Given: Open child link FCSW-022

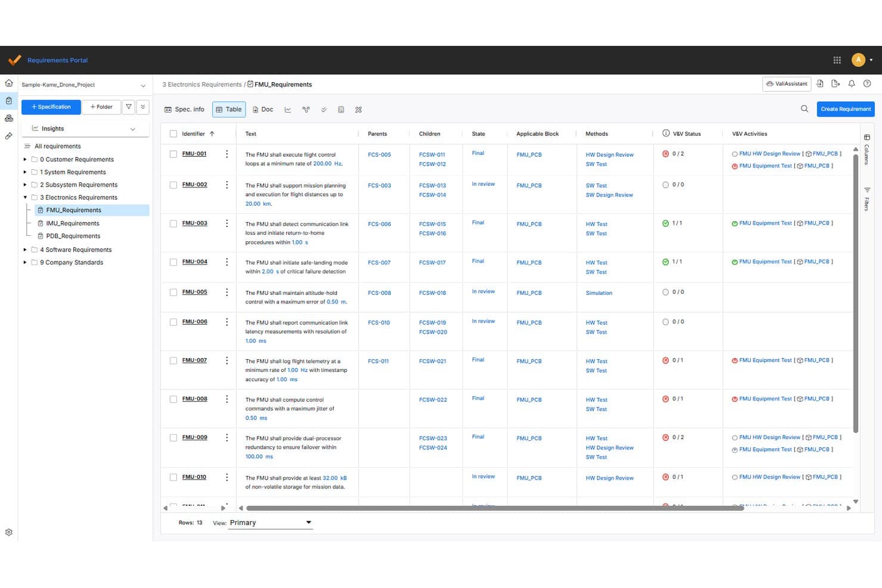Looking at the screenshot, I should (433, 400).
